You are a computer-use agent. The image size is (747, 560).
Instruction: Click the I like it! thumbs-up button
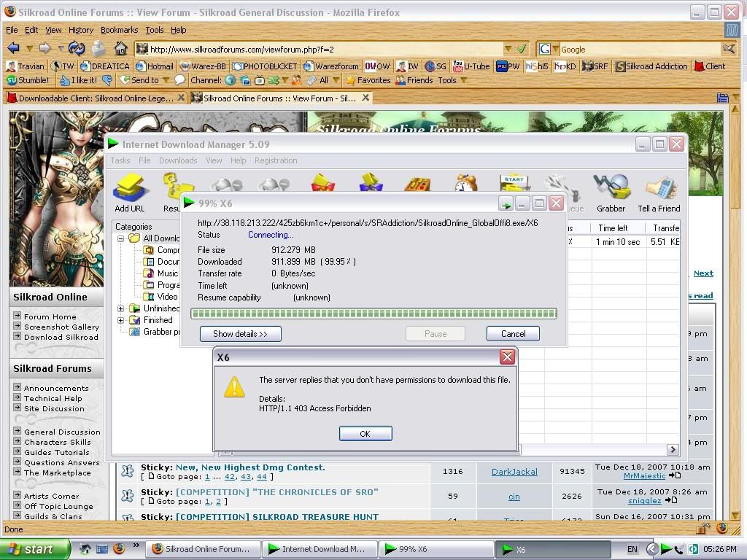(79, 80)
